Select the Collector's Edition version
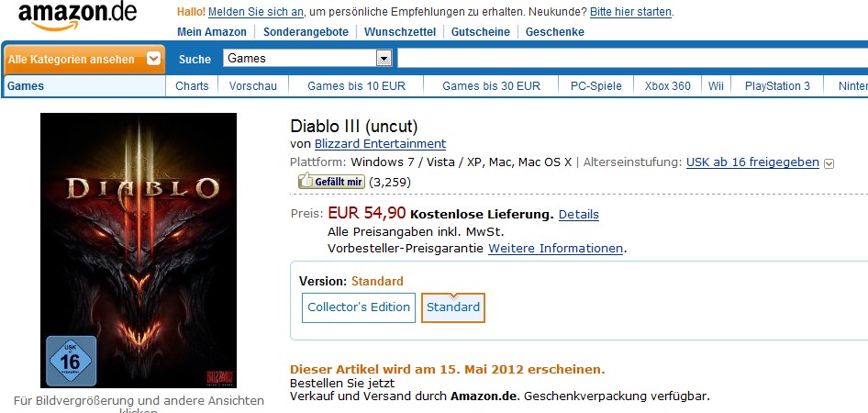This screenshot has height=413, width=868. [358, 307]
